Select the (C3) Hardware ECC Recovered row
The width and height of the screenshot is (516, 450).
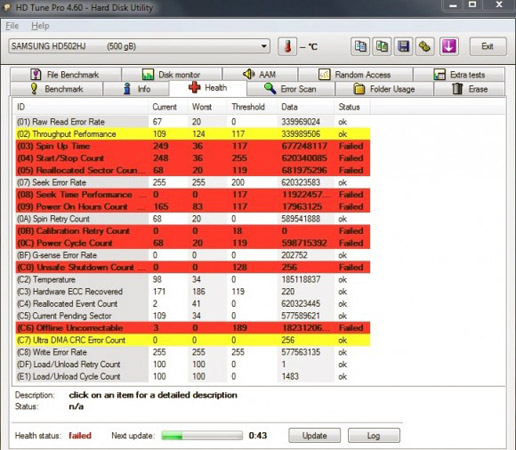pos(193,291)
